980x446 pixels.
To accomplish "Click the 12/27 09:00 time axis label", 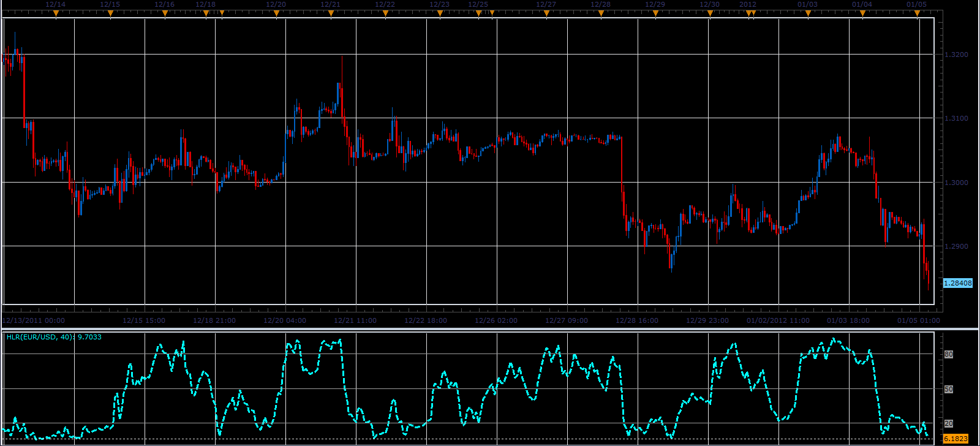I will 567,320.
